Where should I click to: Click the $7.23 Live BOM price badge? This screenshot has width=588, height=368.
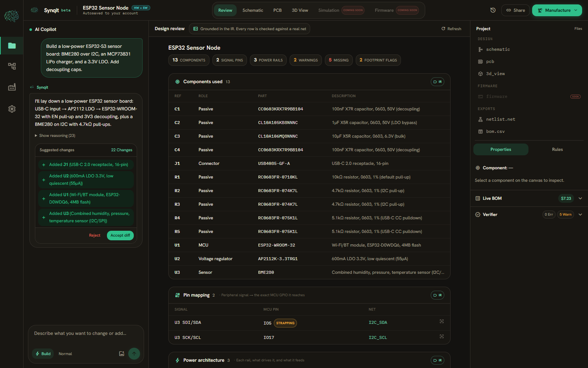pyautogui.click(x=566, y=198)
